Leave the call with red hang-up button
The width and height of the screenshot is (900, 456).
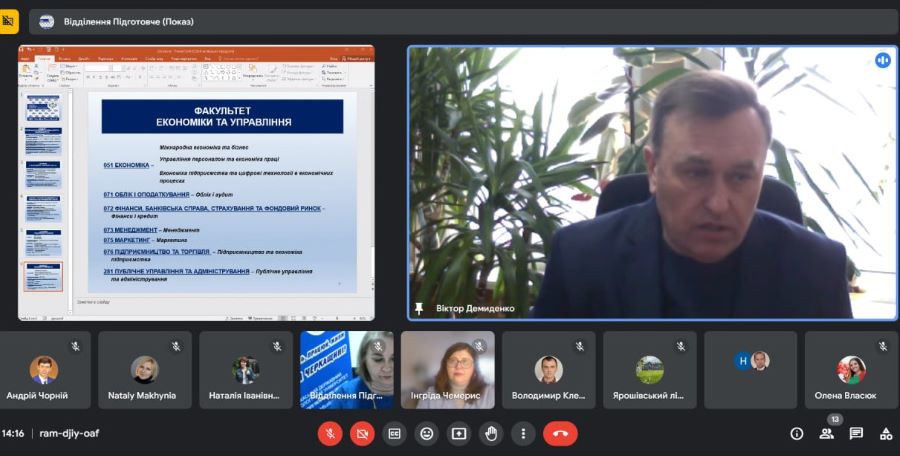[560, 434]
